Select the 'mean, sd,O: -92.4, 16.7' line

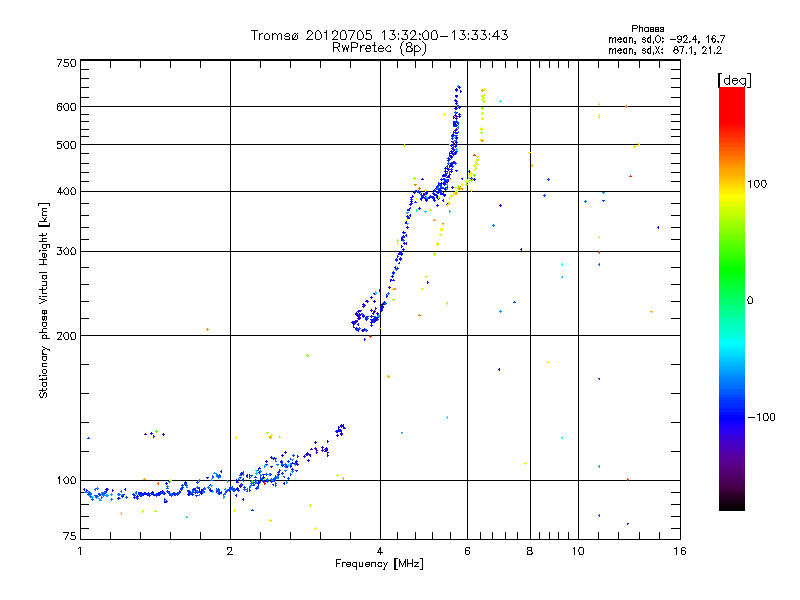(666, 39)
